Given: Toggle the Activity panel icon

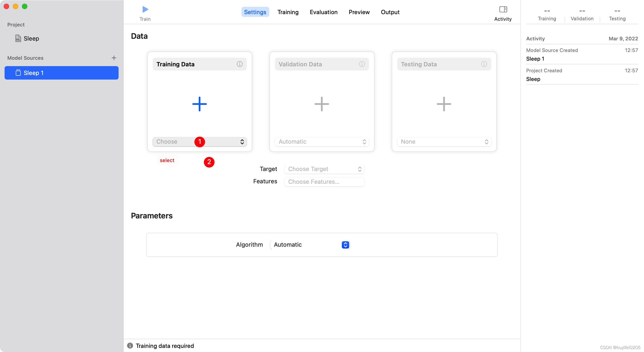Looking at the screenshot, I should 503,10.
